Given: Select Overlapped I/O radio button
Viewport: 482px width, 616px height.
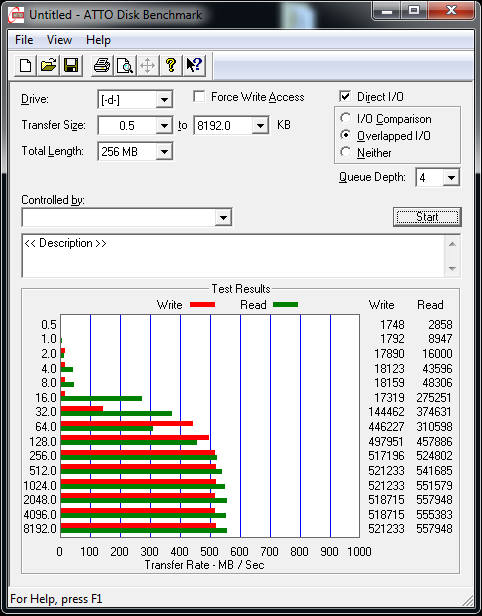Looking at the screenshot, I should [x=346, y=135].
